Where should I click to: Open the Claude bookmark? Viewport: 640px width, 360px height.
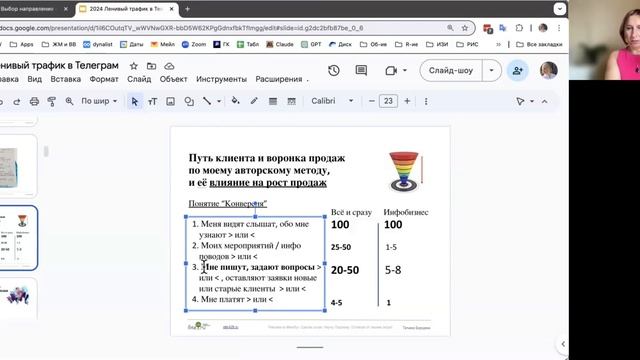pos(280,44)
